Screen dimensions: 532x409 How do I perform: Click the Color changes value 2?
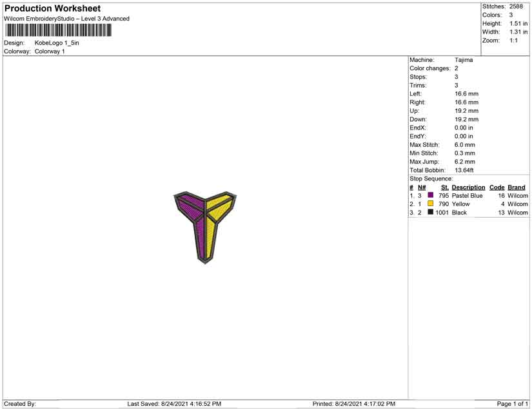click(x=457, y=68)
